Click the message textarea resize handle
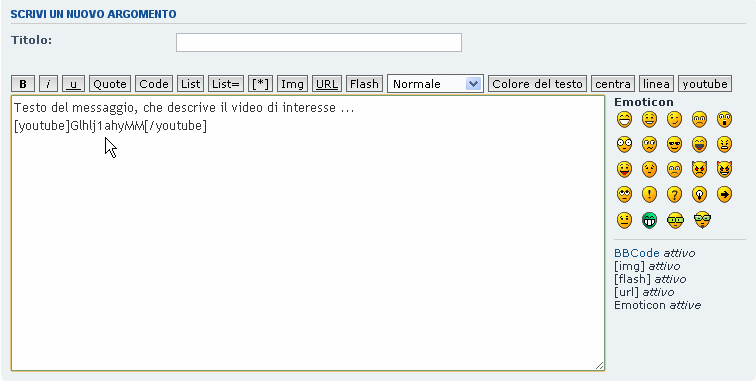 point(599,366)
